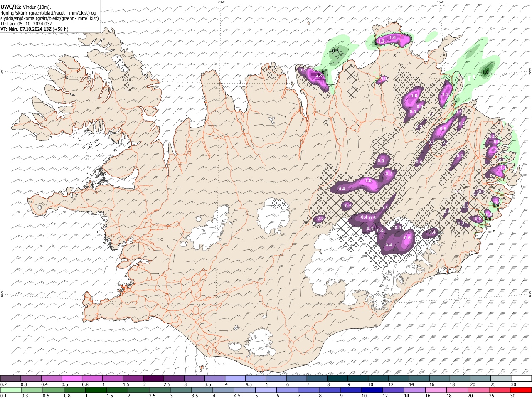Click the bright red swatch after 30
The image size is (532, 399).
tap(521, 390)
